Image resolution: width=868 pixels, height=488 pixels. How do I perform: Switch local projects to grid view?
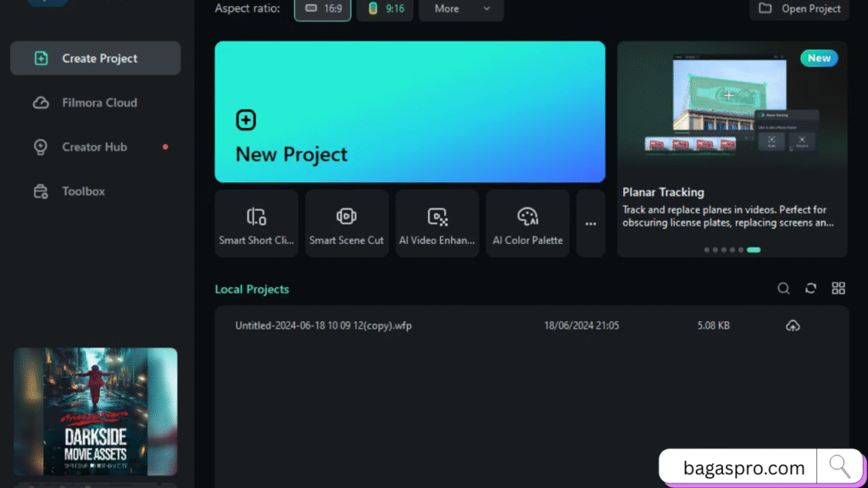click(838, 289)
